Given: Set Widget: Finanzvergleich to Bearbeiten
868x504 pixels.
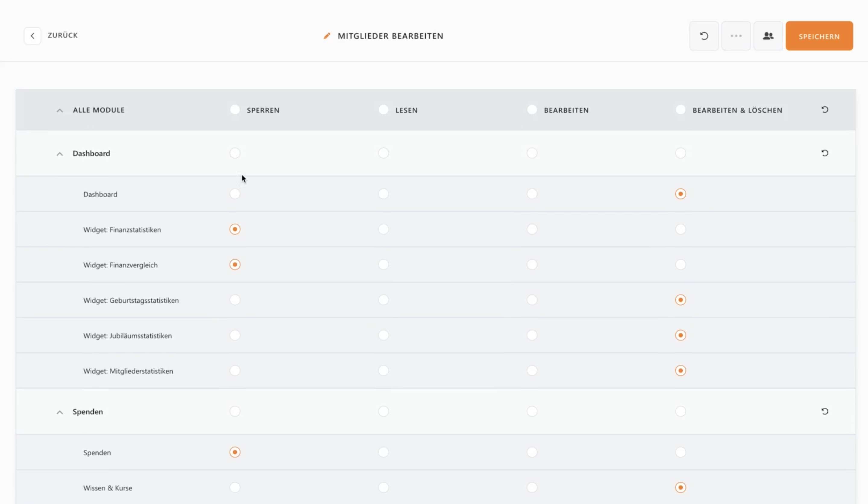Looking at the screenshot, I should pos(532,265).
